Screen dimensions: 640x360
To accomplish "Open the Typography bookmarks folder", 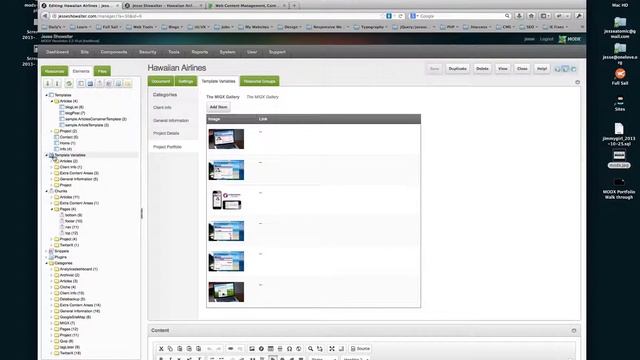I will [371, 27].
